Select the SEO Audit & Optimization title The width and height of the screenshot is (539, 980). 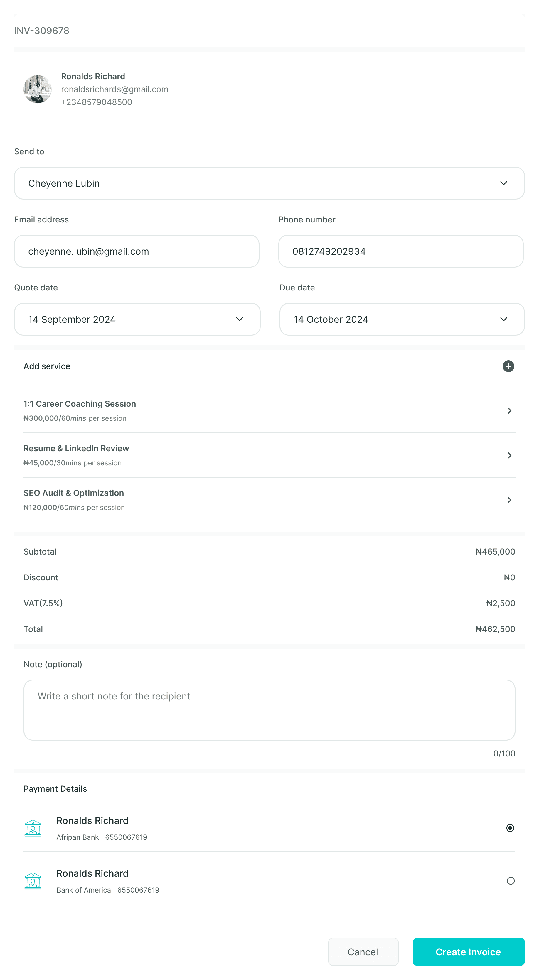click(x=73, y=493)
